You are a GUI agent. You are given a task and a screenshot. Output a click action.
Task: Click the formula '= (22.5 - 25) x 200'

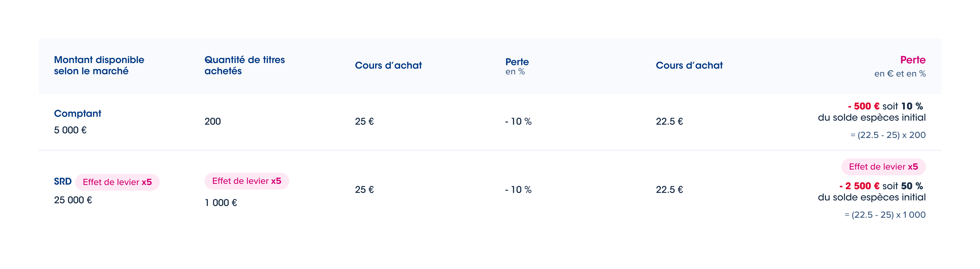click(888, 135)
